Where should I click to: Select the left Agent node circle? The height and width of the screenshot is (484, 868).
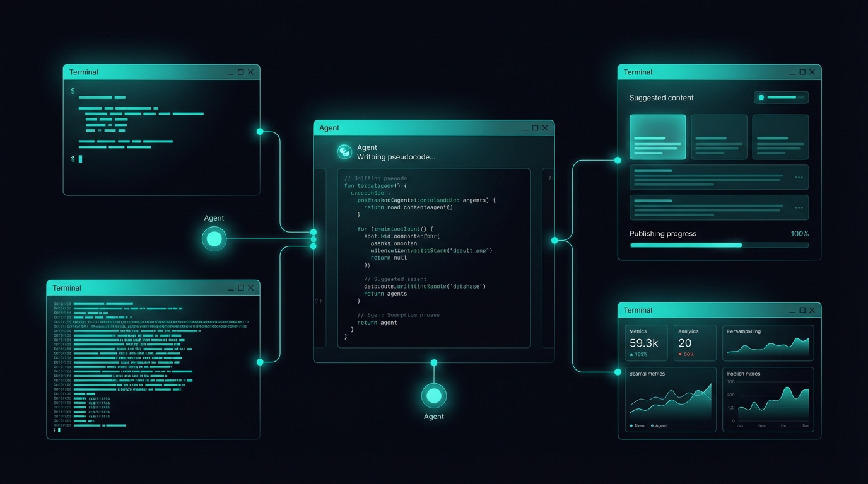pyautogui.click(x=214, y=239)
